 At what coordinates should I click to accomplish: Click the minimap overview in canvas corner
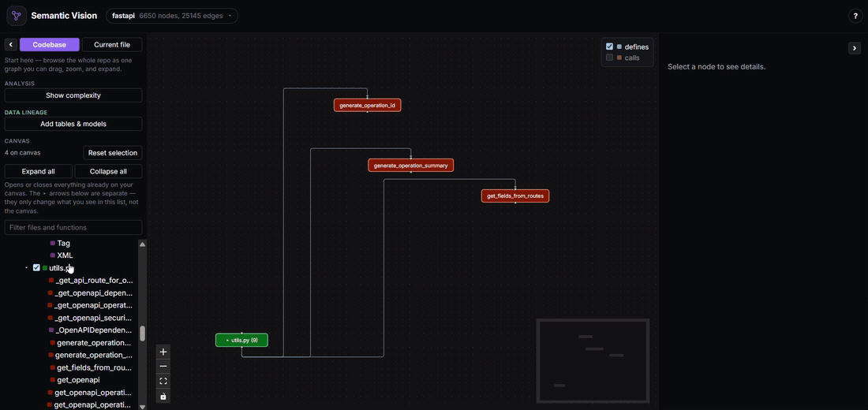point(593,361)
